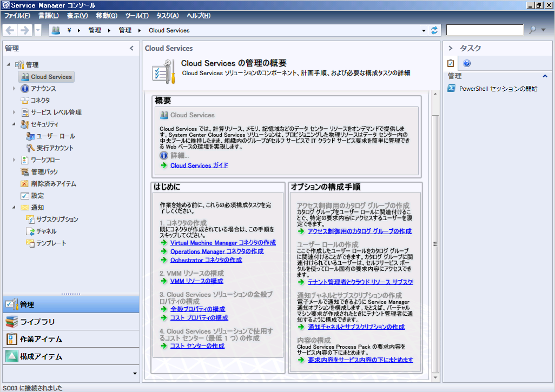Select the ユーザー ロール icon
This screenshot has height=392, width=555.
(x=30, y=136)
